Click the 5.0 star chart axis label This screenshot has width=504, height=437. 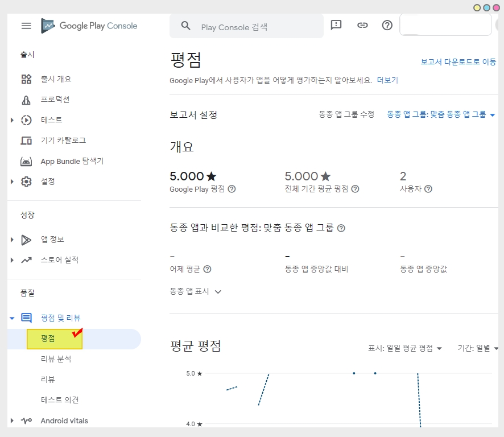pyautogui.click(x=194, y=374)
